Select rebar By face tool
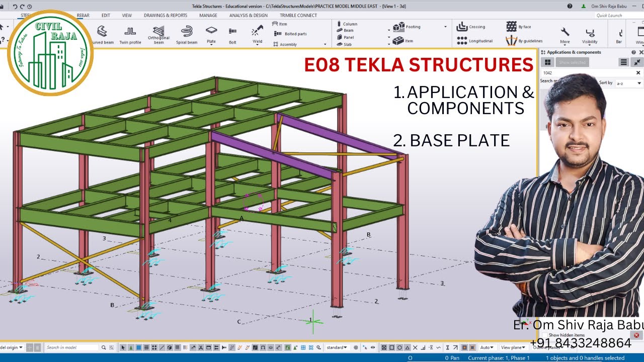The width and height of the screenshot is (644, 362). (519, 27)
